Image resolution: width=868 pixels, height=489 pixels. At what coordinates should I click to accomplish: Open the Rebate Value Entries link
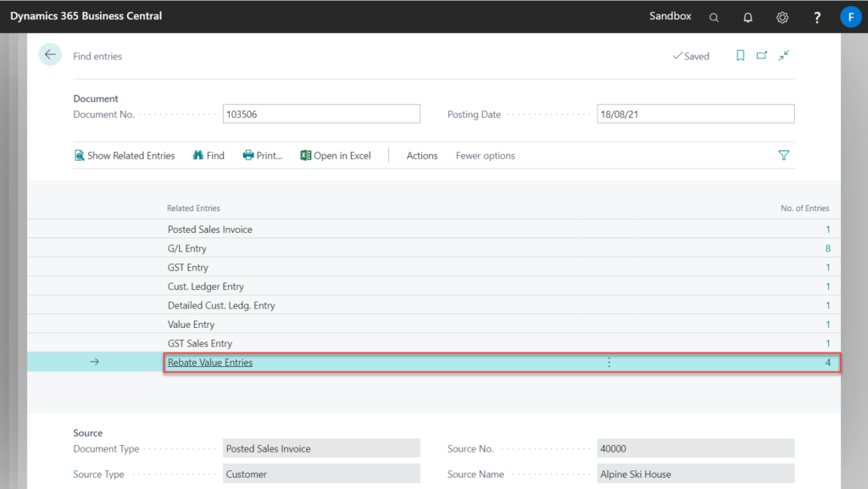[210, 363]
